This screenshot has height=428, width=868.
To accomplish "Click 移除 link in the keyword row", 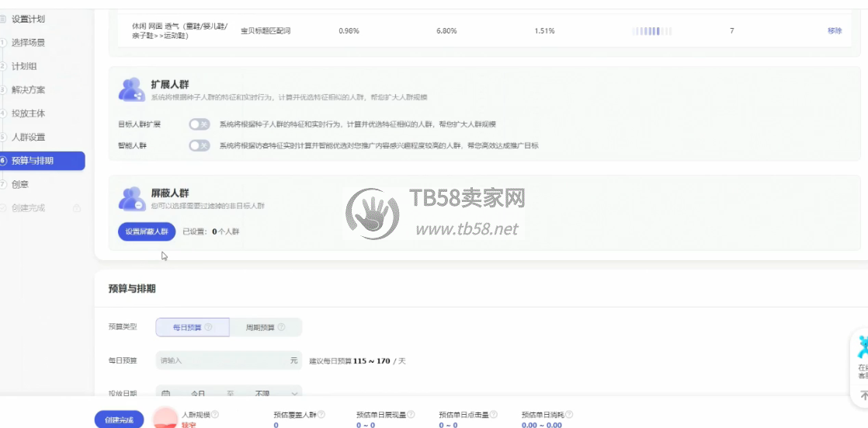I will [835, 31].
